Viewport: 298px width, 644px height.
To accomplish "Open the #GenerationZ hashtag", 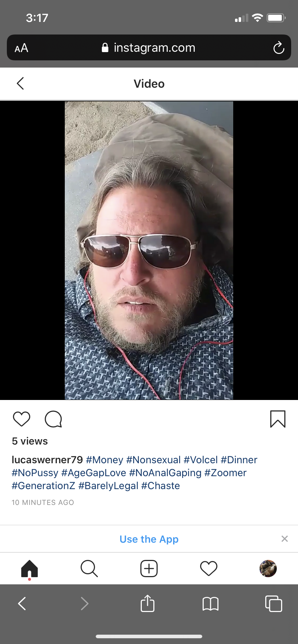I will pyautogui.click(x=44, y=486).
